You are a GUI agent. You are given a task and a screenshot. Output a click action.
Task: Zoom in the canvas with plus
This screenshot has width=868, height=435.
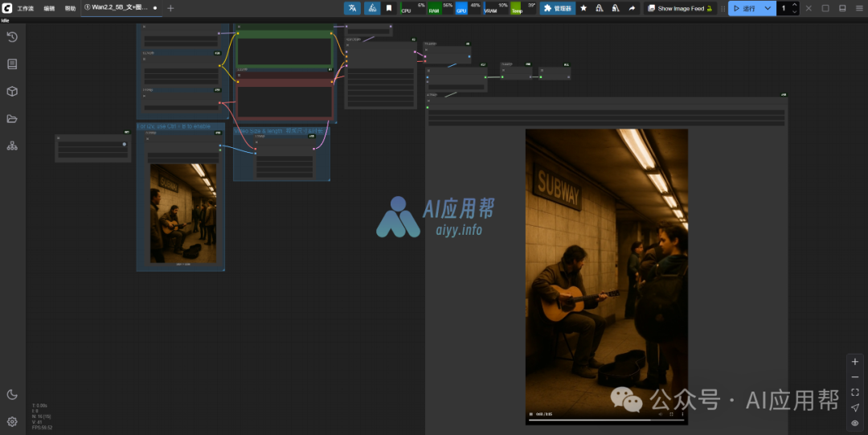tap(855, 361)
